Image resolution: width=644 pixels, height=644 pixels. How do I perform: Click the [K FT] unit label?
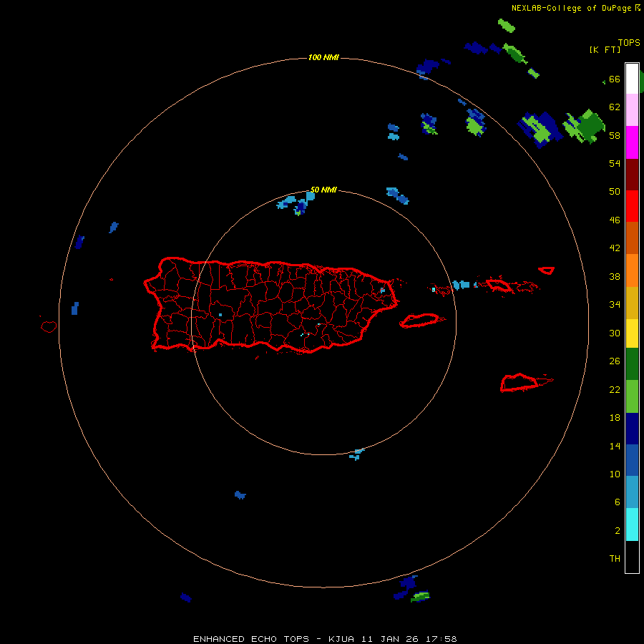[x=605, y=50]
